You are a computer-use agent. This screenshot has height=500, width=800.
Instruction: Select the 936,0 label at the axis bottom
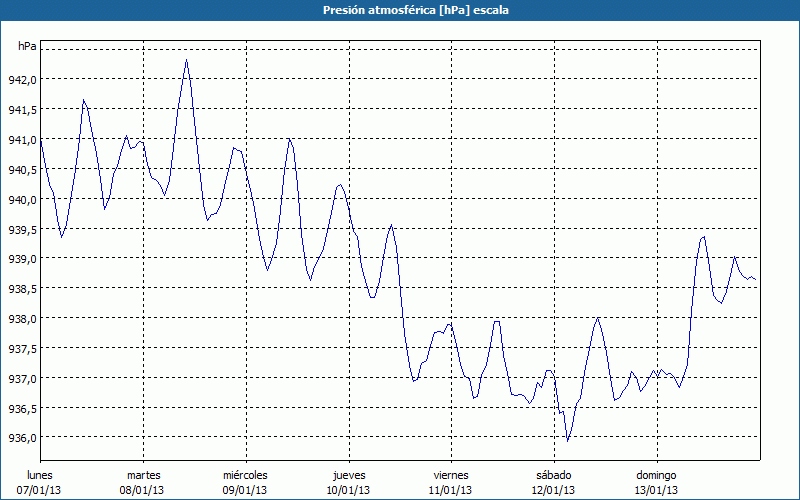click(23, 438)
